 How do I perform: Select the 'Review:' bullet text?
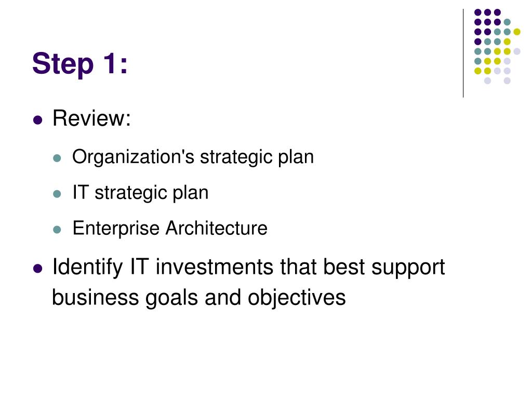pos(91,118)
